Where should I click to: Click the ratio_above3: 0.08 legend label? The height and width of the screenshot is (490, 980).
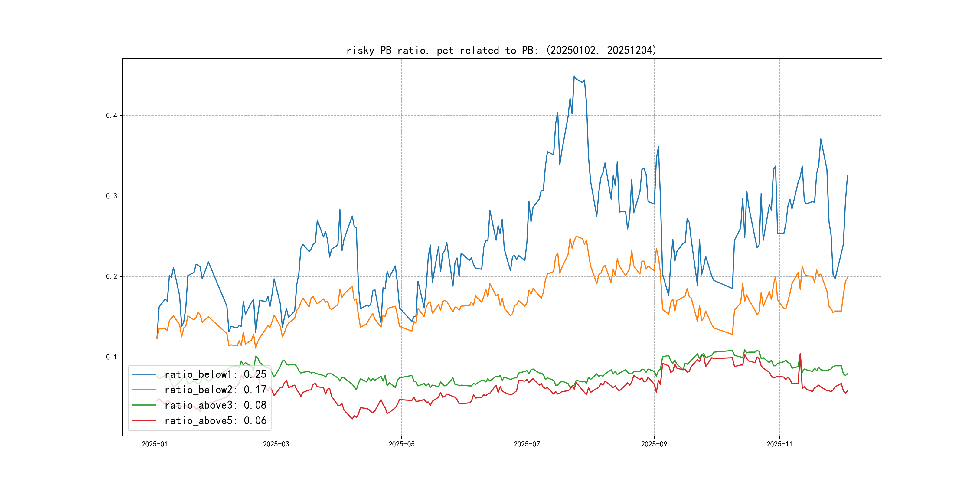click(x=215, y=405)
